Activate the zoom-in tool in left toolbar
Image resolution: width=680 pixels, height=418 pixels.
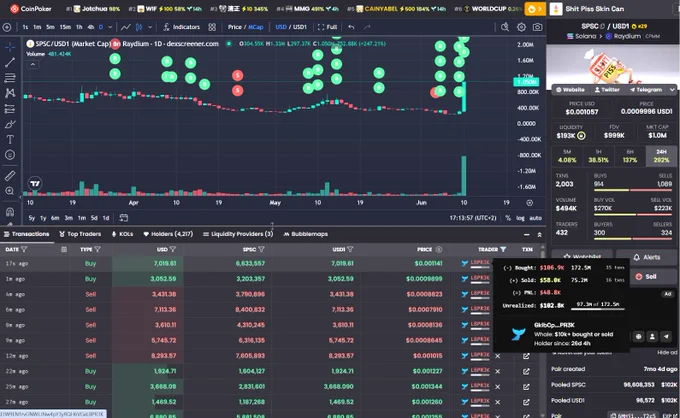[10, 191]
